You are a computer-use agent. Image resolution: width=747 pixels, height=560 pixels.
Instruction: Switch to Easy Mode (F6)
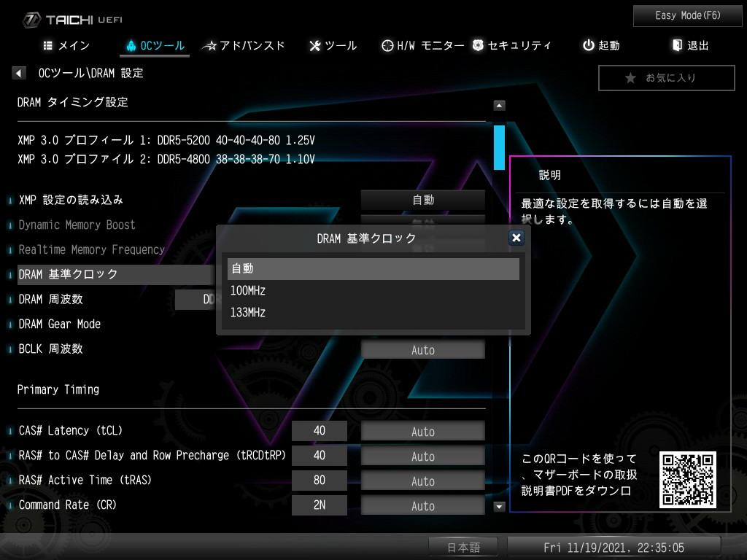[x=687, y=16]
